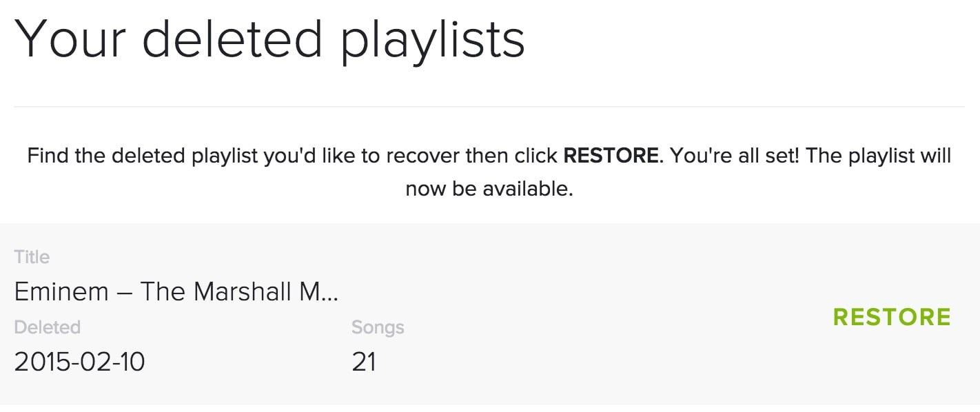Recover The Marshall Mathers playlist
Screen dimensions: 980x412
(892, 317)
